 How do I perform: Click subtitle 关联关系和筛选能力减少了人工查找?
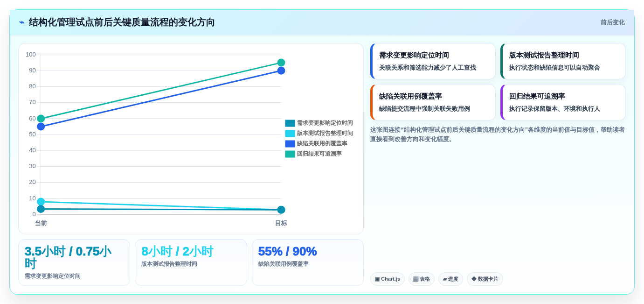point(428,68)
